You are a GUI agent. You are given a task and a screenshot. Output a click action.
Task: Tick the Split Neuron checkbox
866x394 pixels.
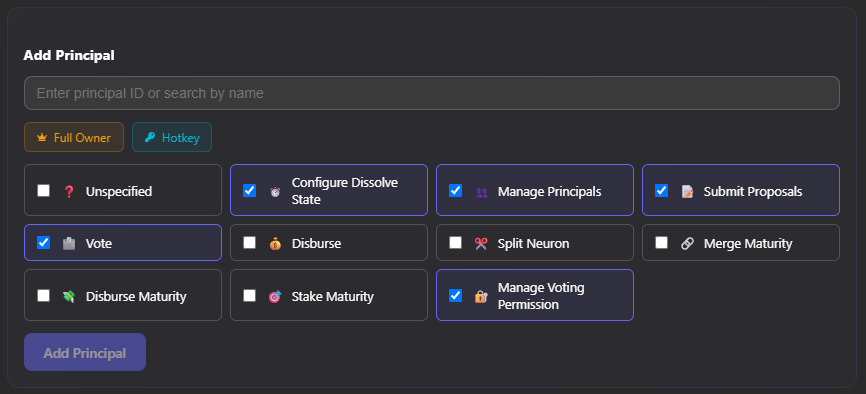tap(455, 243)
